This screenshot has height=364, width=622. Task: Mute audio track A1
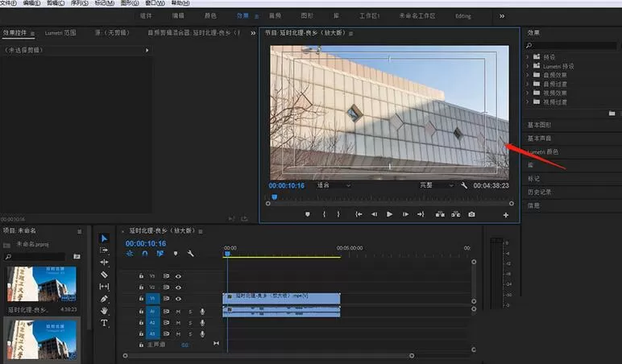178,312
